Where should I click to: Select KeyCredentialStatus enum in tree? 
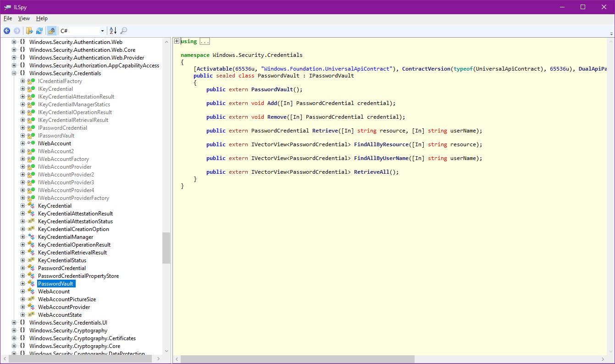(62, 260)
